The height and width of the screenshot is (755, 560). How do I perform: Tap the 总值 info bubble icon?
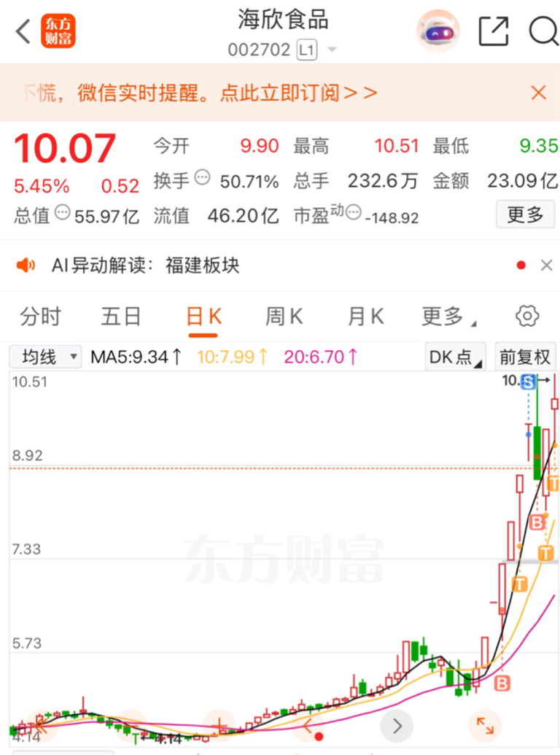click(63, 212)
